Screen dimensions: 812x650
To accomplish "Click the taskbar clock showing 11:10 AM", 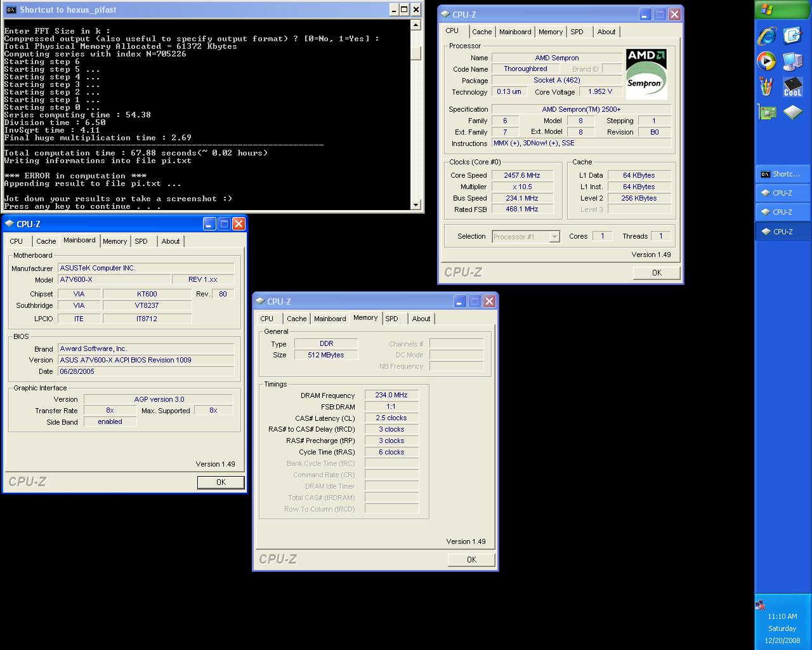I will [x=782, y=616].
